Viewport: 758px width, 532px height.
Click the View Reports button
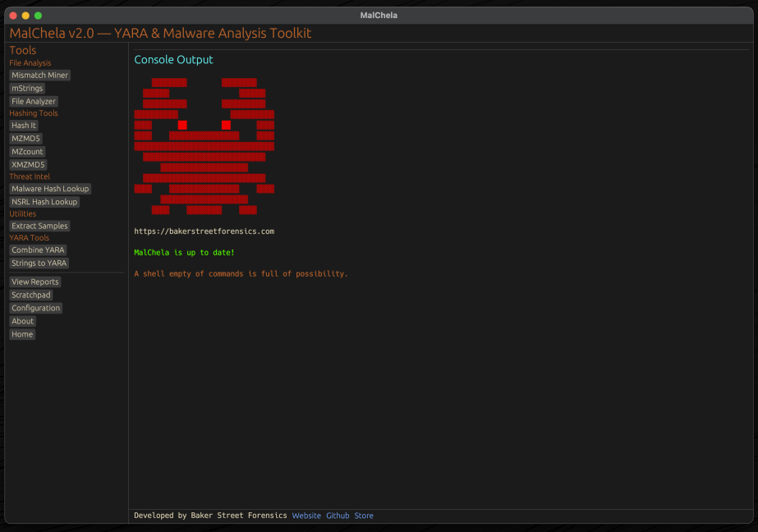pyautogui.click(x=34, y=282)
